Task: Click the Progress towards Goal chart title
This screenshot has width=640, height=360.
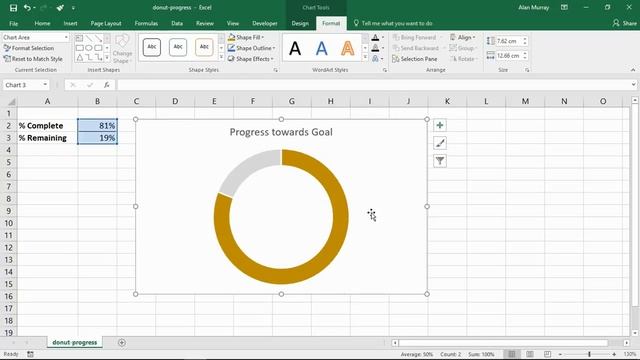Action: 281,132
